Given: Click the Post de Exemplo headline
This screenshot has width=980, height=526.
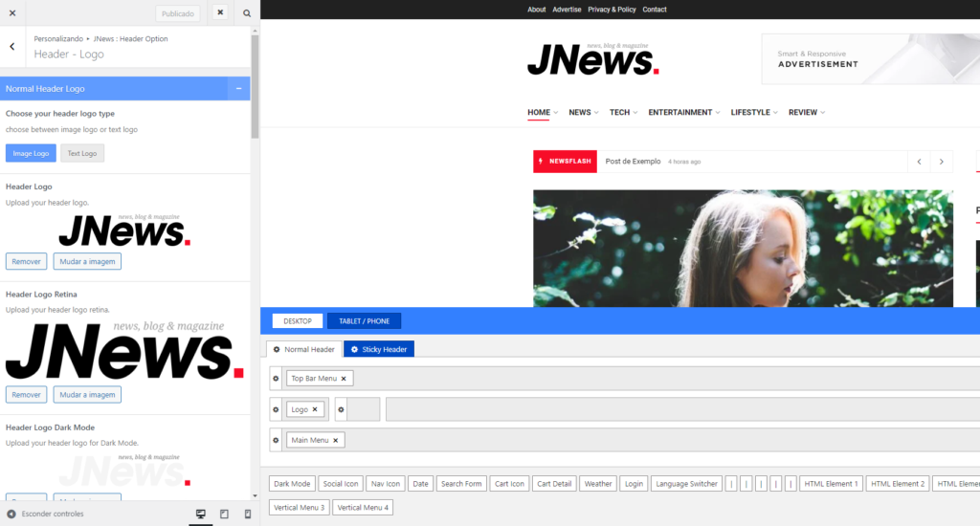Looking at the screenshot, I should [x=633, y=162].
